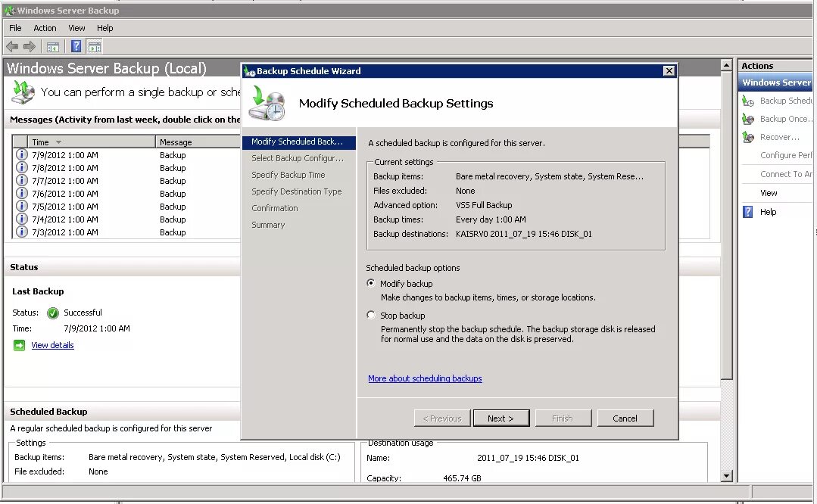Click info icon for 7/8/2012 backup row
817x504 pixels.
pyautogui.click(x=21, y=168)
